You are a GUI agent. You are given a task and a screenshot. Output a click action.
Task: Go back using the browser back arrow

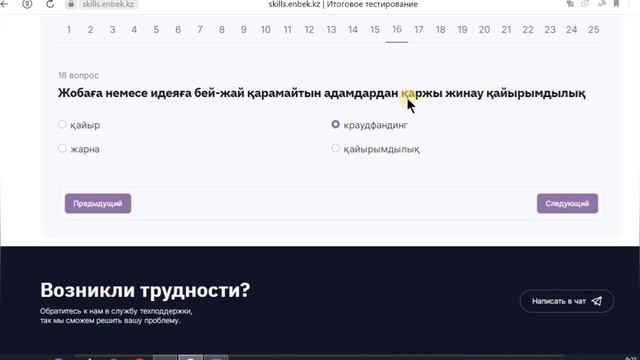[4, 4]
